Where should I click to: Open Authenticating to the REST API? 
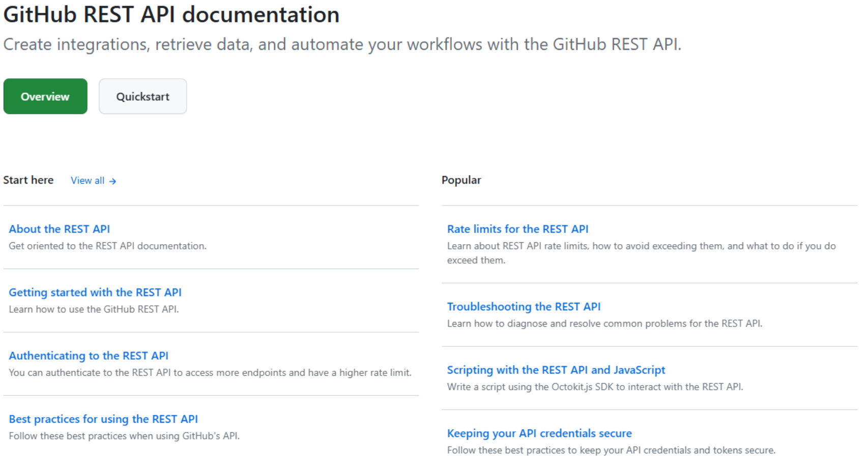[89, 356]
